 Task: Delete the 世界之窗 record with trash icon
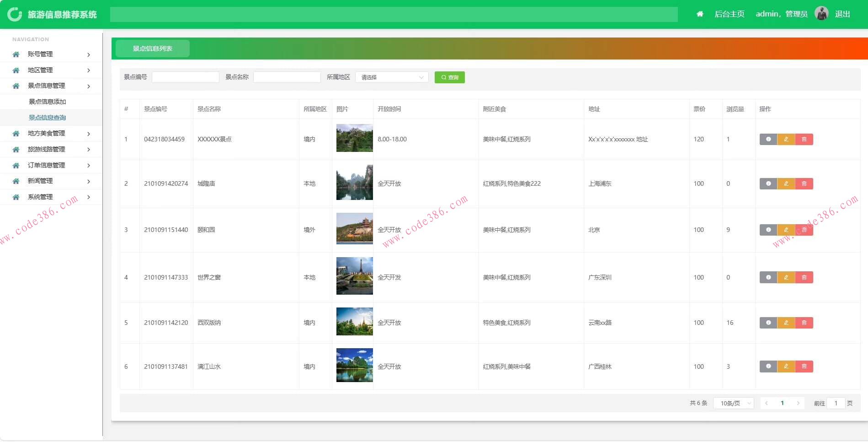point(804,277)
